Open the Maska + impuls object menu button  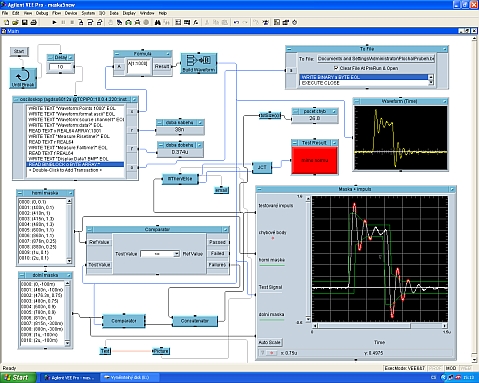click(259, 189)
